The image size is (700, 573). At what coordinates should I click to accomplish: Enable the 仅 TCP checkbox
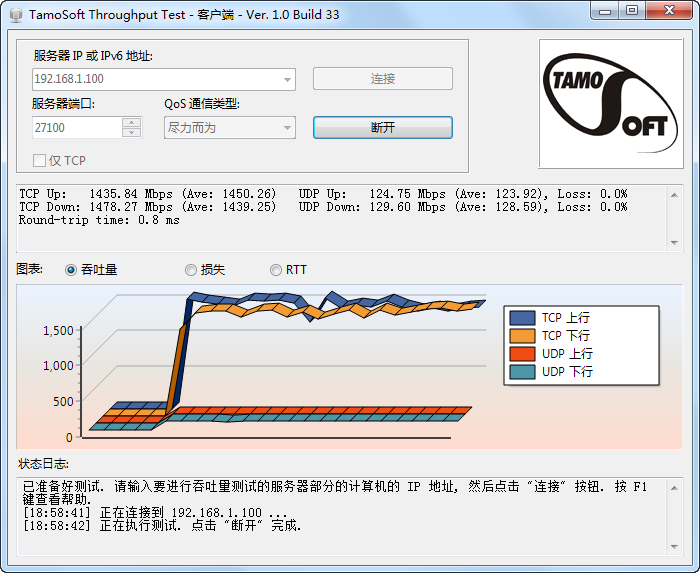[40, 161]
